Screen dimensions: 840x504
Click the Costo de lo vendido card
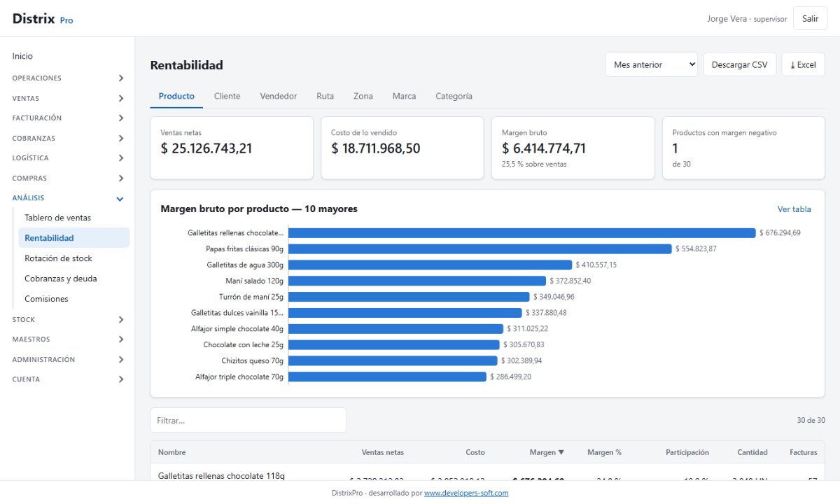pos(402,148)
